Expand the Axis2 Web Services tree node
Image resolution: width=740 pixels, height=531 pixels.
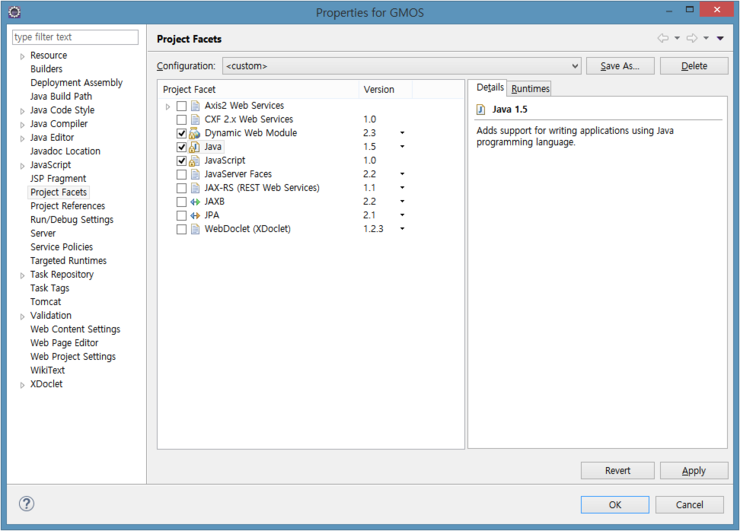tap(168, 107)
